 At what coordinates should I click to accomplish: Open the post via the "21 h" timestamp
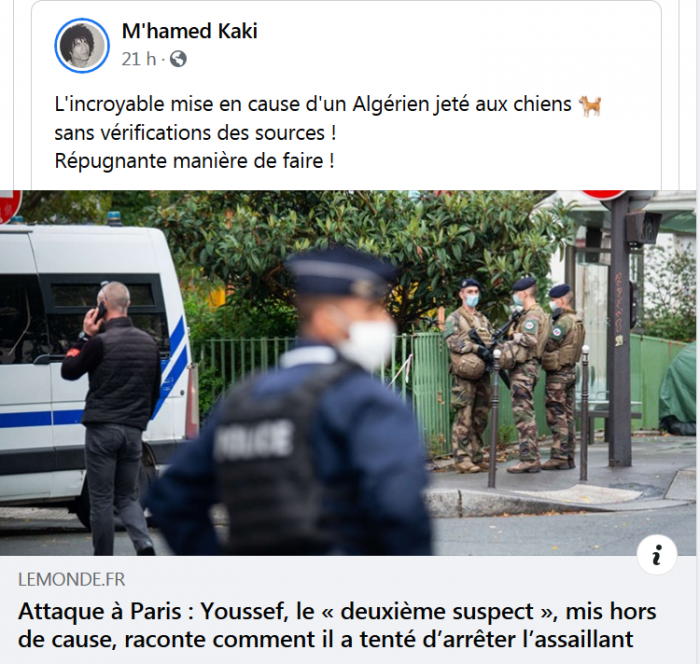139,59
